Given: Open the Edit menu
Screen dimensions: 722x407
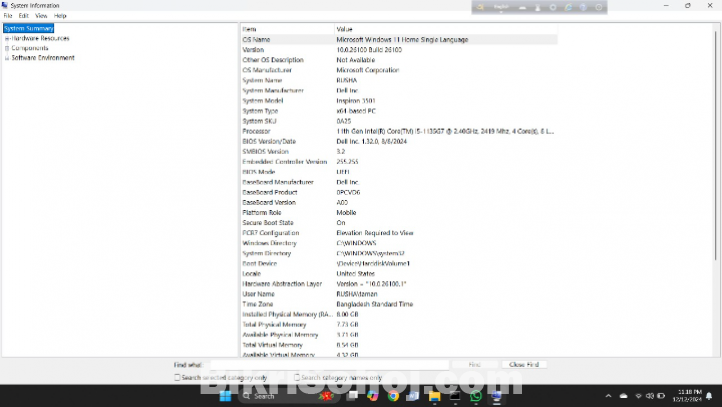Looking at the screenshot, I should click(x=23, y=16).
